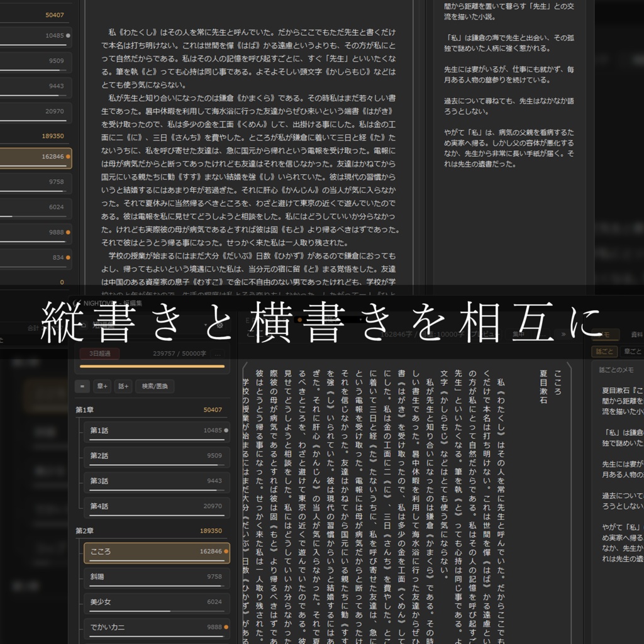The image size is (644, 644).
Task: Click the memo text in top window
Action: point(509,85)
